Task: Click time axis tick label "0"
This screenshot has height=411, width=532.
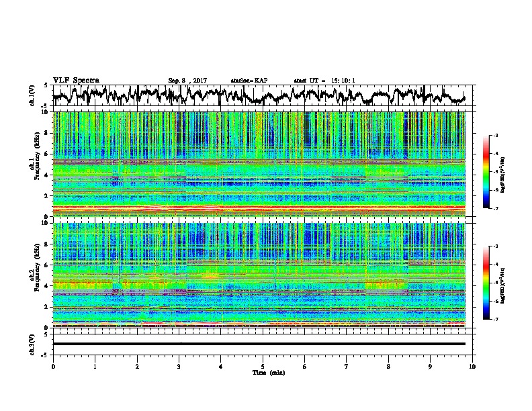Action: [x=53, y=367]
